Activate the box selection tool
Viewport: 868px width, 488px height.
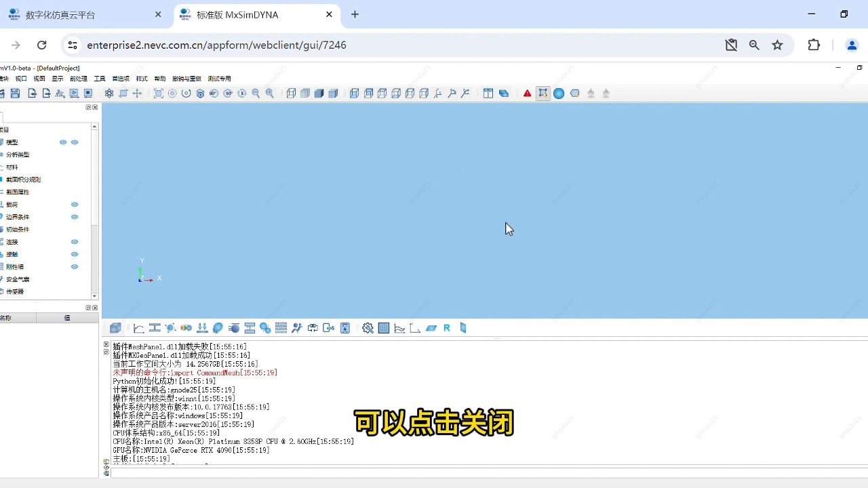pos(542,94)
